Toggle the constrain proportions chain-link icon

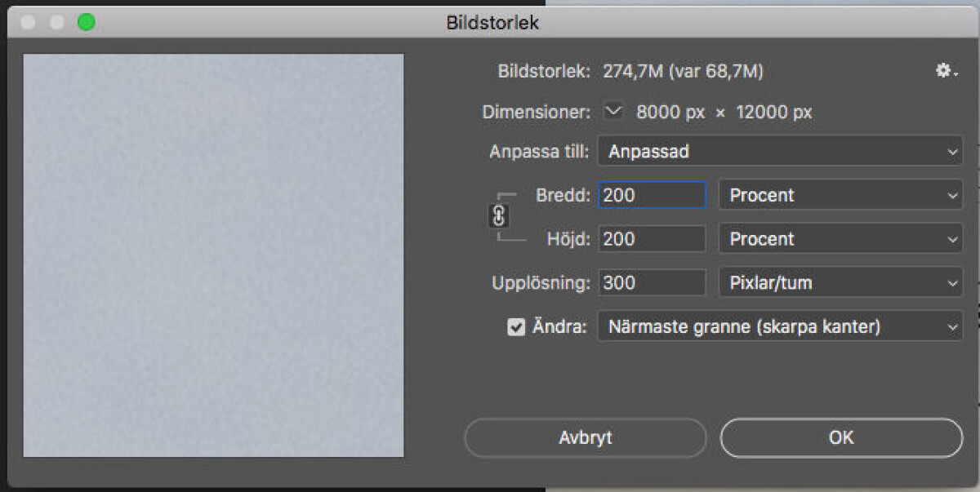coord(500,217)
